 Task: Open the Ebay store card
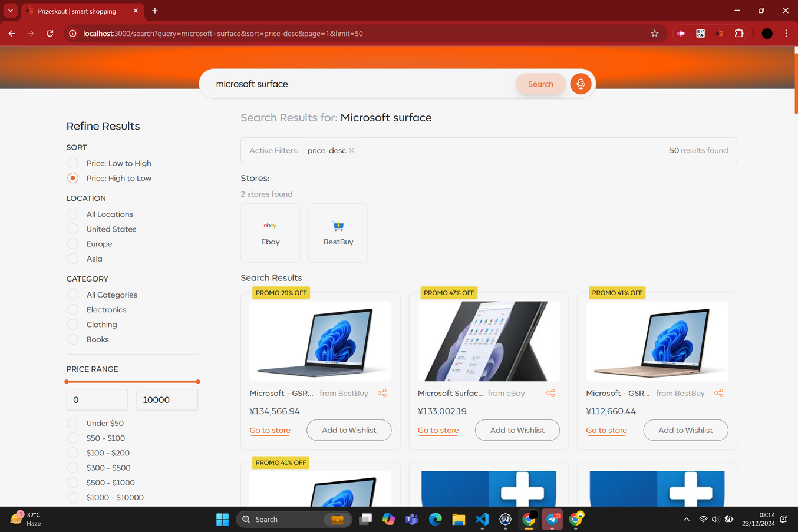point(271,233)
